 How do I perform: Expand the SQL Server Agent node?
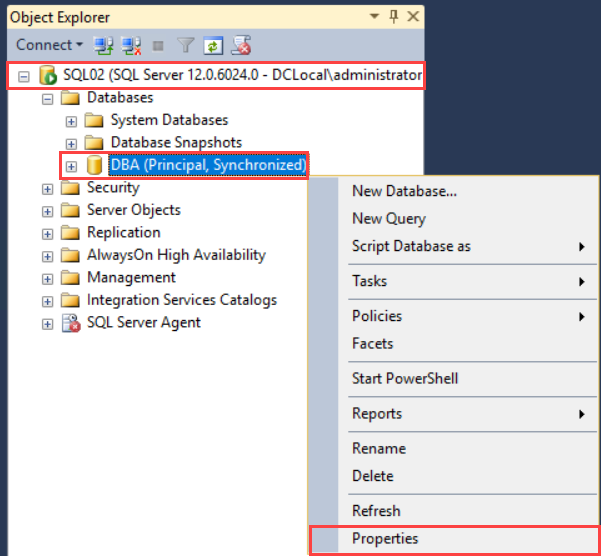click(48, 325)
